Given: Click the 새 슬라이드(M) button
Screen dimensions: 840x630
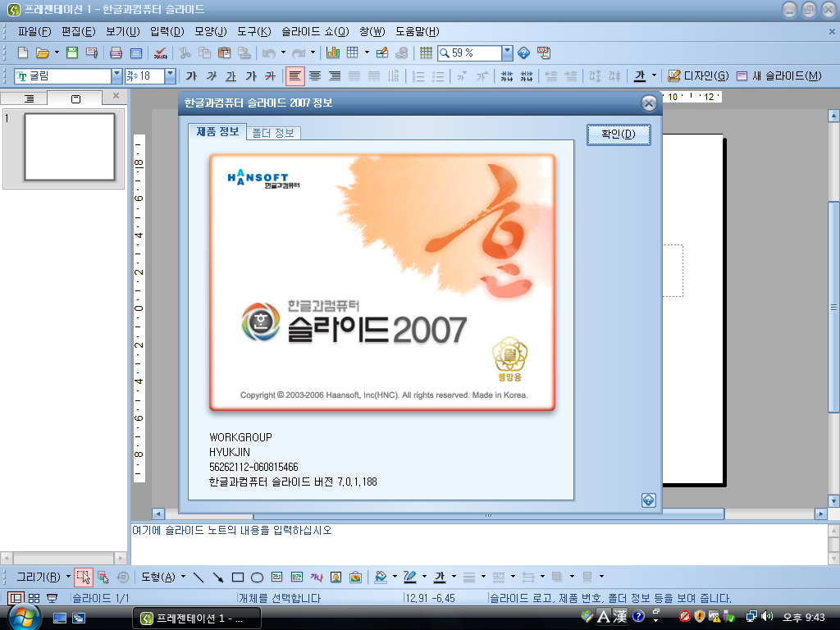Looking at the screenshot, I should tap(779, 76).
